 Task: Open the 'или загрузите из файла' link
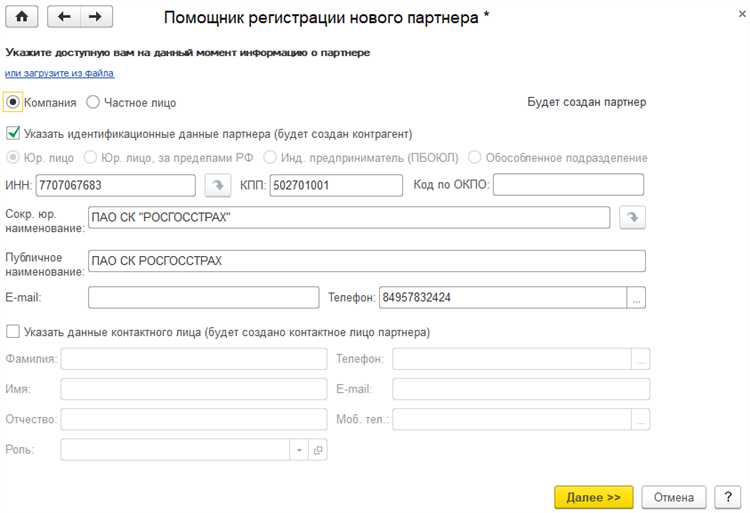tap(60, 73)
